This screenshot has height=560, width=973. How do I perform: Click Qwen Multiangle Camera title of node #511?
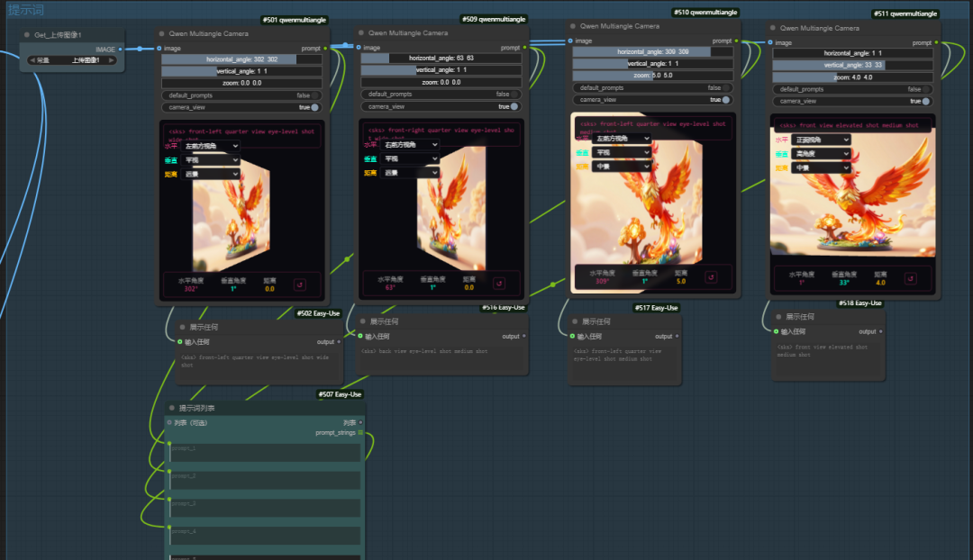pyautogui.click(x=819, y=28)
